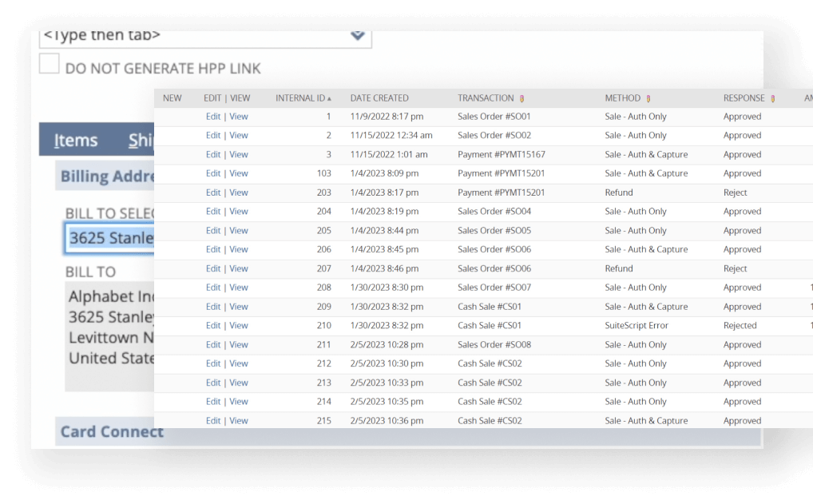Open the Shipping tab next to Items
Image resolution: width=813 pixels, height=504 pixels.
pos(141,141)
